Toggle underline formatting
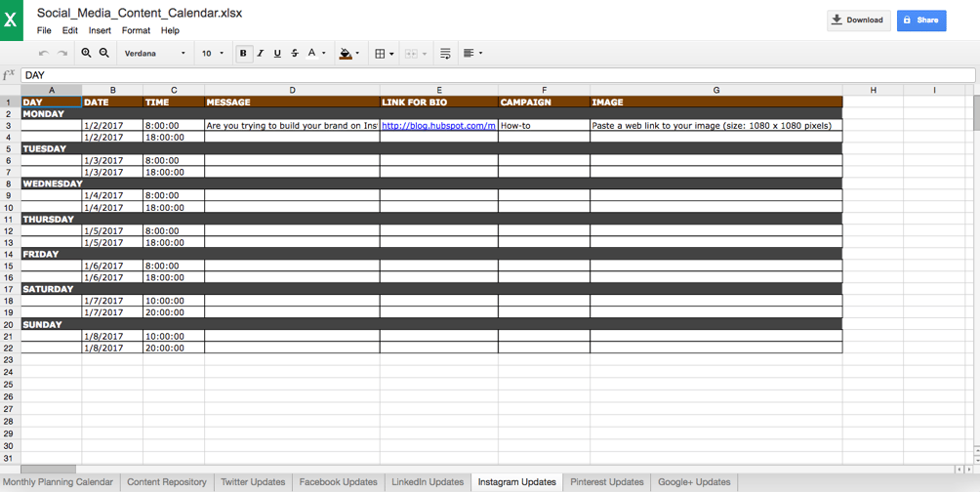This screenshot has width=980, height=492. pos(277,54)
